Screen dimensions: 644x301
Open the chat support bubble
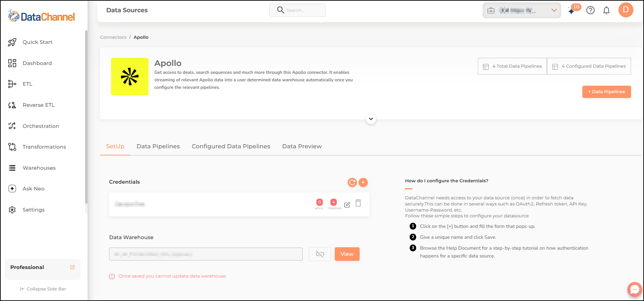[x=634, y=289]
